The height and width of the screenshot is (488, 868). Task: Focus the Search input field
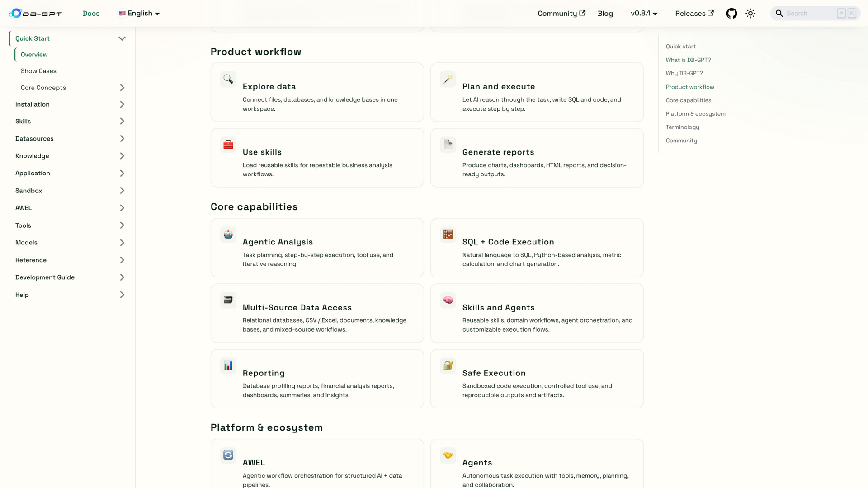point(815,14)
